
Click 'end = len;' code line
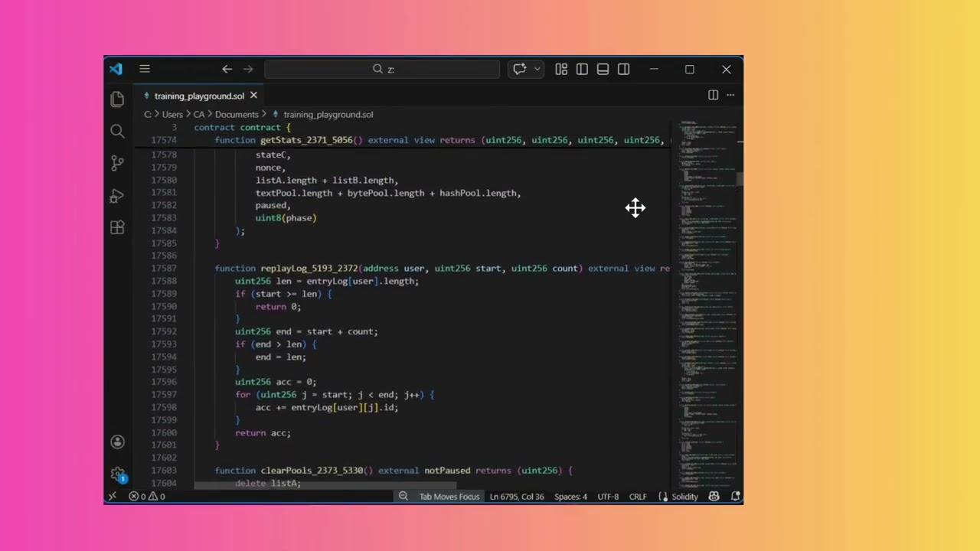(281, 357)
